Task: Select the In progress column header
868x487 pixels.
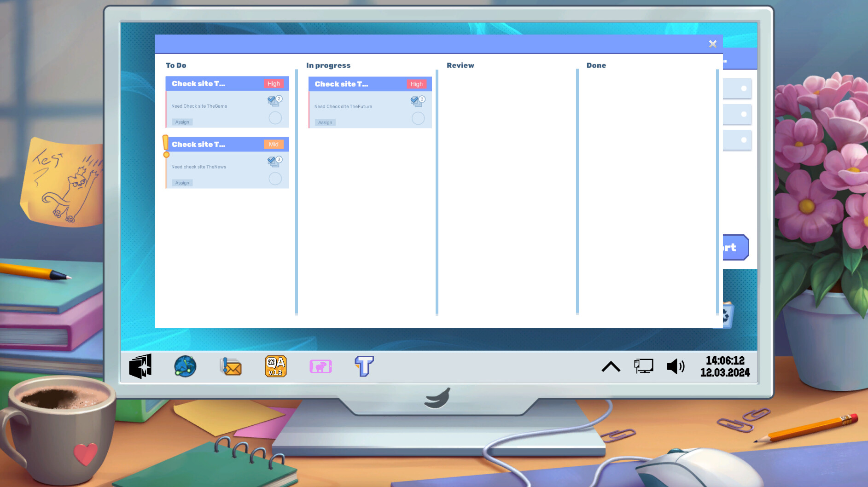Action: pyautogui.click(x=328, y=65)
